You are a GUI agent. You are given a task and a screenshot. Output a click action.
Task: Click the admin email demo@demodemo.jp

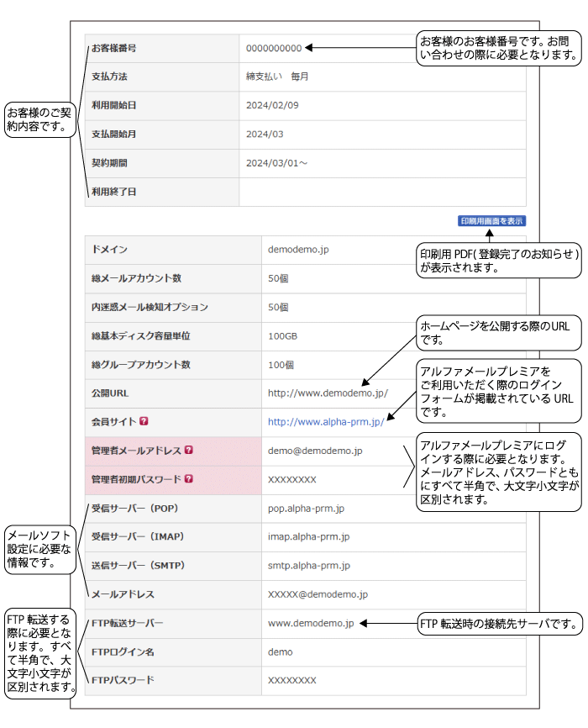coord(315,451)
